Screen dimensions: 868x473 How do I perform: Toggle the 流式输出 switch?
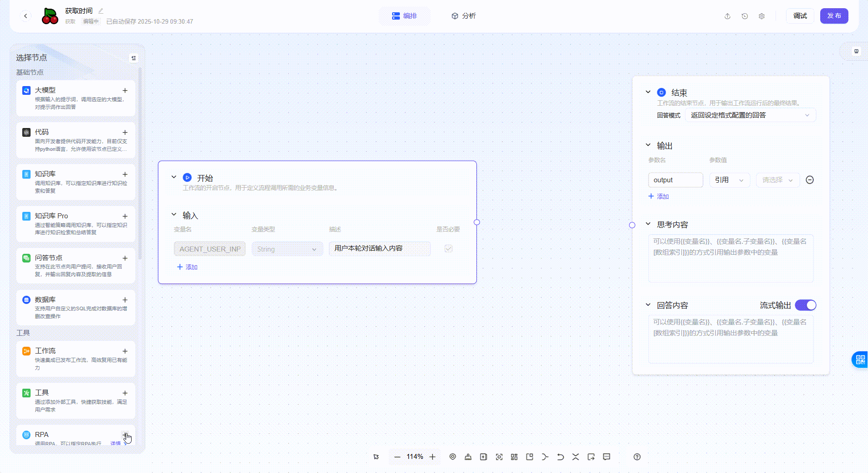pyautogui.click(x=805, y=305)
